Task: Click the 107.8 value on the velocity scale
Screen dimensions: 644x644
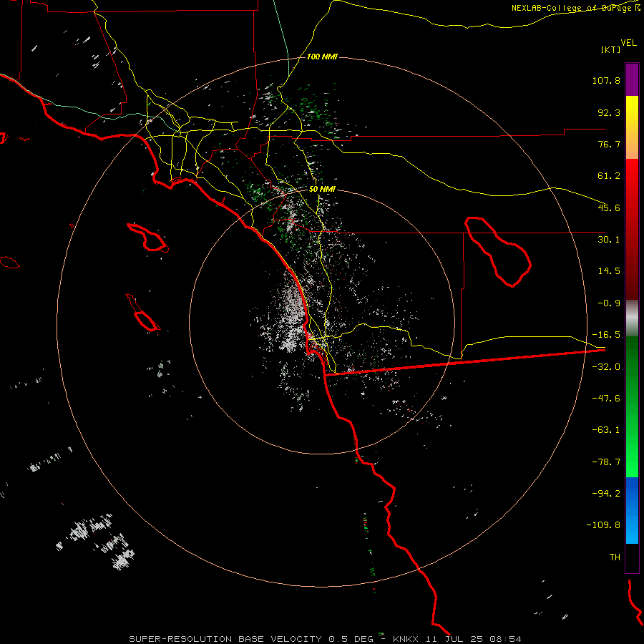Action: pos(606,80)
